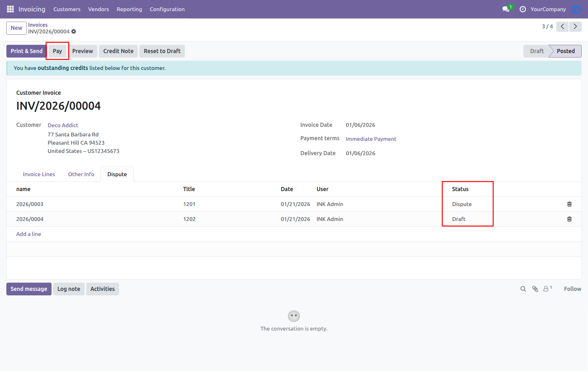The width and height of the screenshot is (588, 372).
Task: Delete dispute line 2026/0004 with trash icon
Action: [x=569, y=219]
